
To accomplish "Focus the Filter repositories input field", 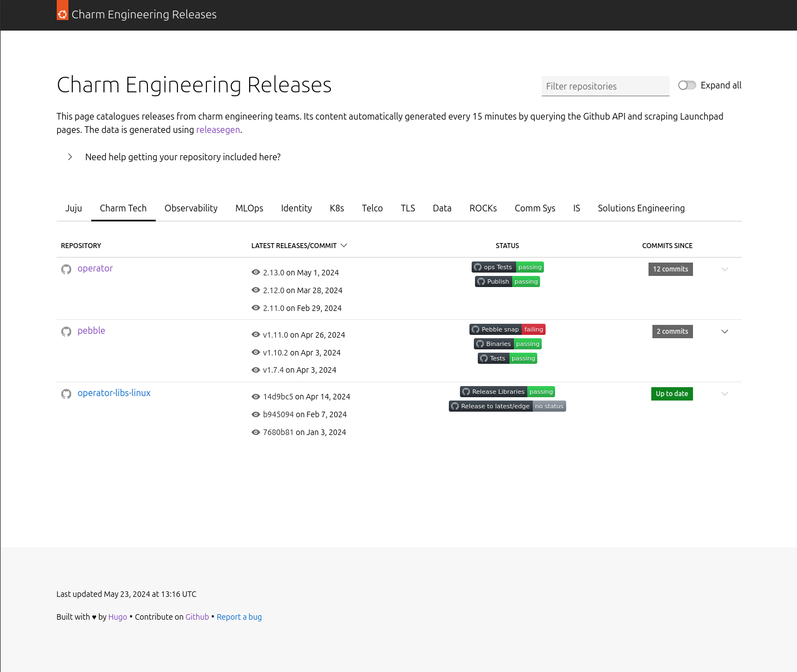I will [605, 86].
